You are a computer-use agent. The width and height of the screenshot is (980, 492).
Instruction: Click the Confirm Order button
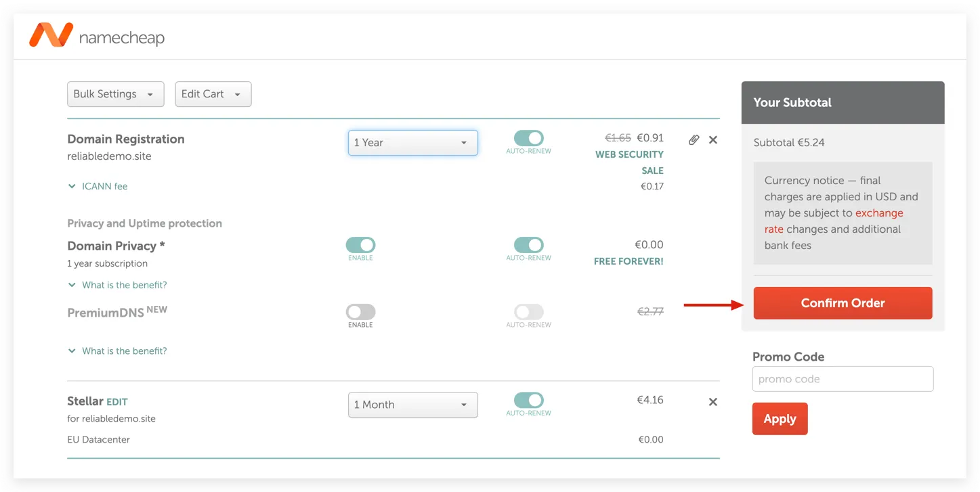pos(843,303)
